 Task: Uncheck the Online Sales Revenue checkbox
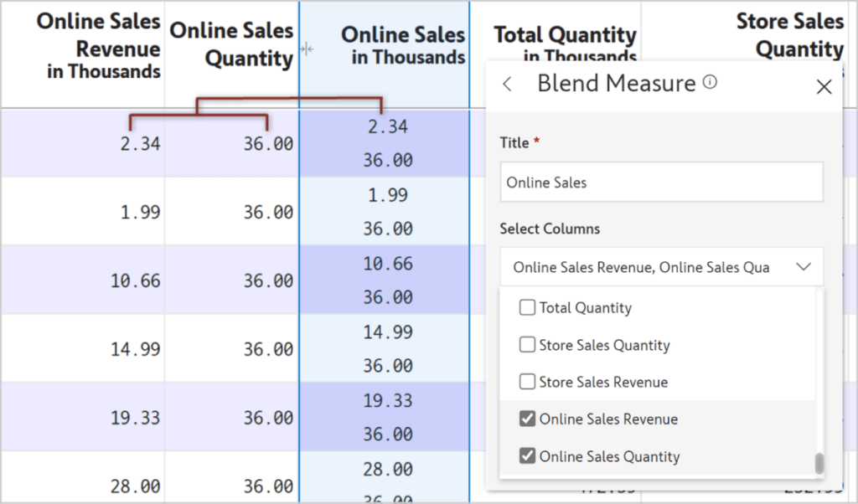pyautogui.click(x=527, y=419)
